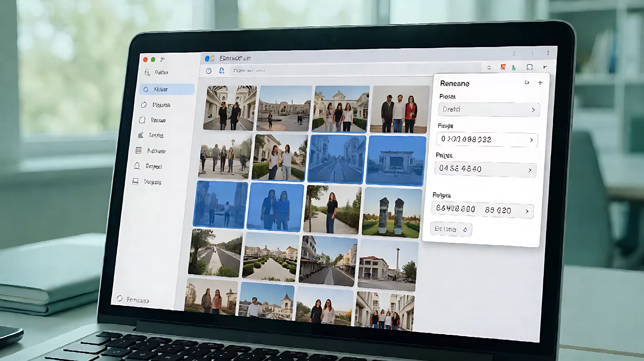Click the square panel icon in the top toolbar
Viewport: 644px width, 361px height.
[x=530, y=67]
